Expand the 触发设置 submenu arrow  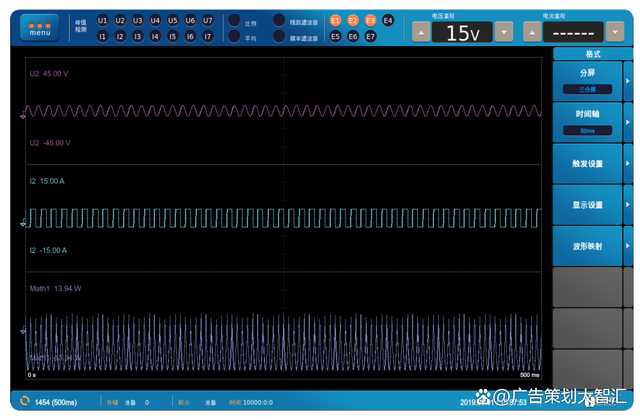628,164
